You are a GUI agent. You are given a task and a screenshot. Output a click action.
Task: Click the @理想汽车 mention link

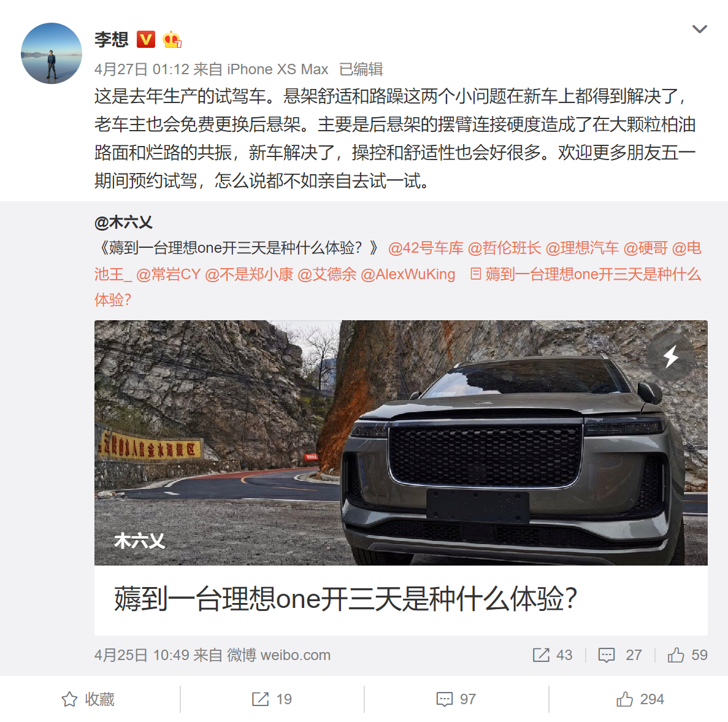click(582, 248)
